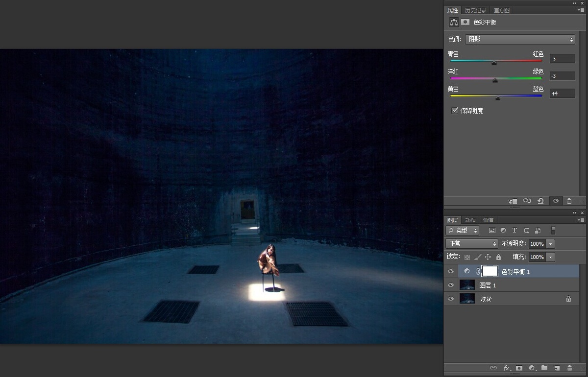Toggle the 保留明度 checkbox
This screenshot has width=588, height=377.
[x=455, y=111]
